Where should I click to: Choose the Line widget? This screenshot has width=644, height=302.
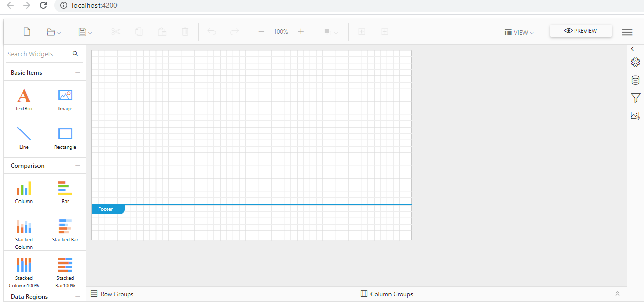pos(24,138)
